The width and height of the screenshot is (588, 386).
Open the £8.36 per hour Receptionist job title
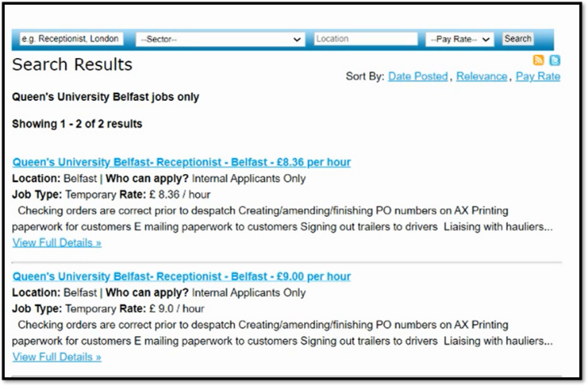point(181,162)
